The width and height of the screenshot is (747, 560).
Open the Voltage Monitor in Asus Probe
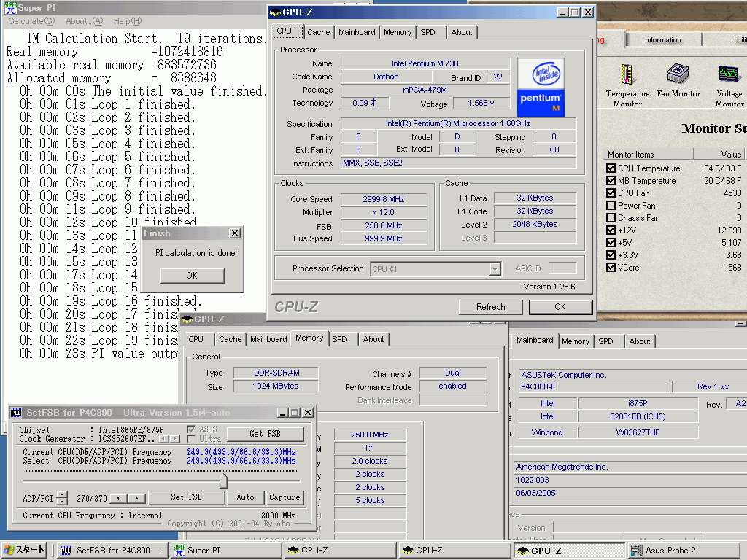pos(729,86)
